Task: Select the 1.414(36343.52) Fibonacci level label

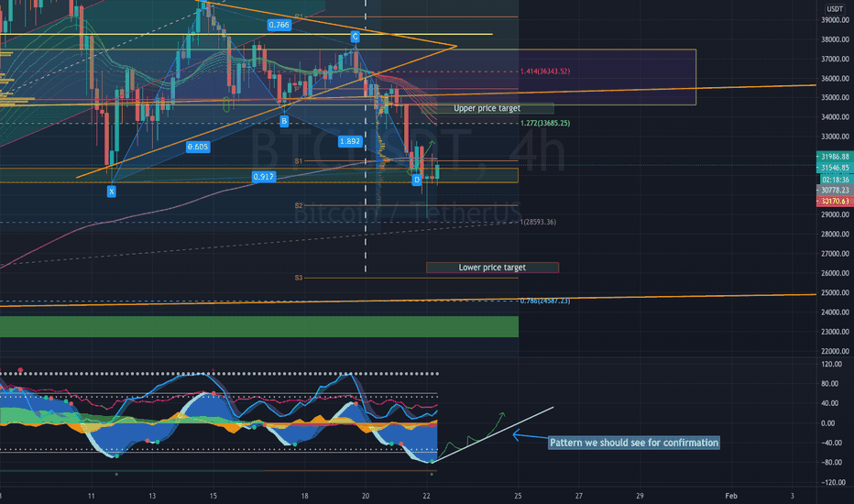Action: [x=544, y=71]
